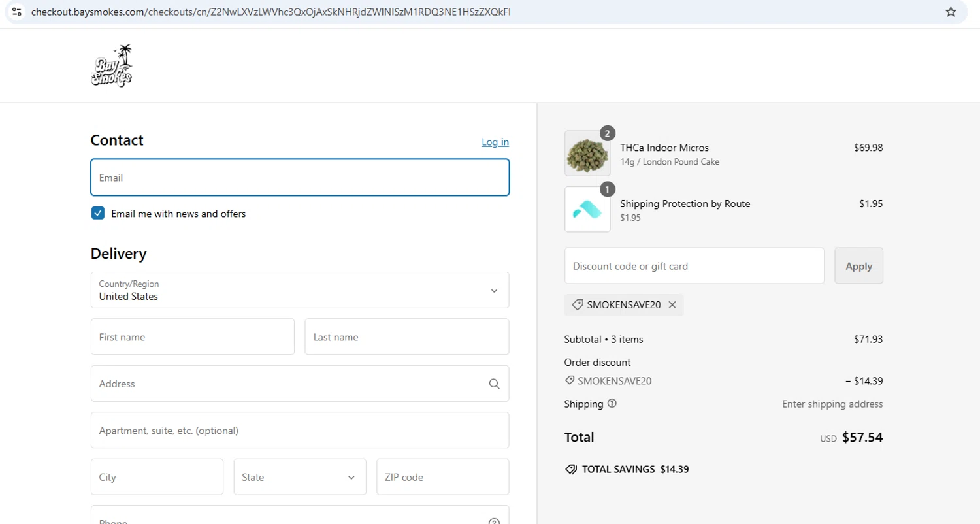Click the Log in link
Image resolution: width=980 pixels, height=524 pixels.
495,142
